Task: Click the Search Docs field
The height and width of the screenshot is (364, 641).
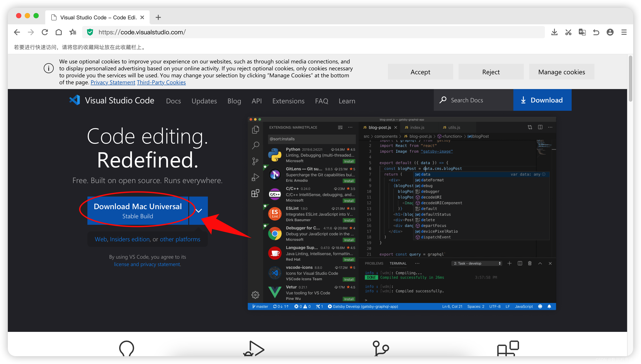Action: pyautogui.click(x=473, y=100)
